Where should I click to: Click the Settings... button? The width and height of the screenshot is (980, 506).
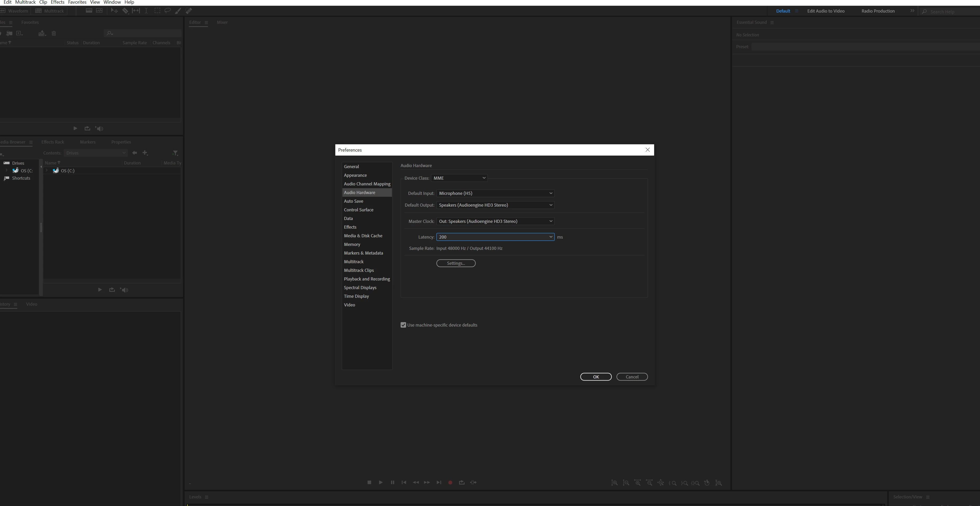pos(456,263)
